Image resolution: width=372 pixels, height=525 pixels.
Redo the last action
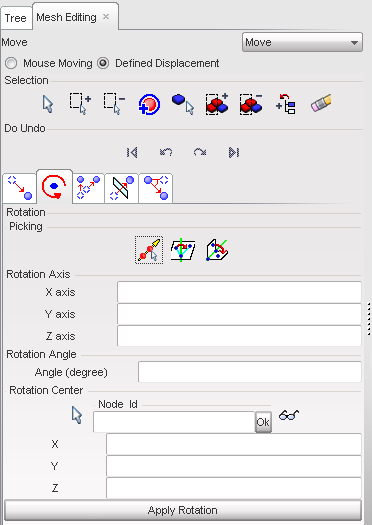(x=200, y=153)
